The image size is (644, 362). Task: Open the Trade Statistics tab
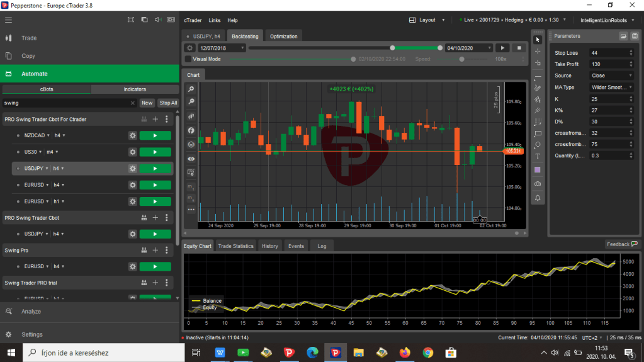235,246
